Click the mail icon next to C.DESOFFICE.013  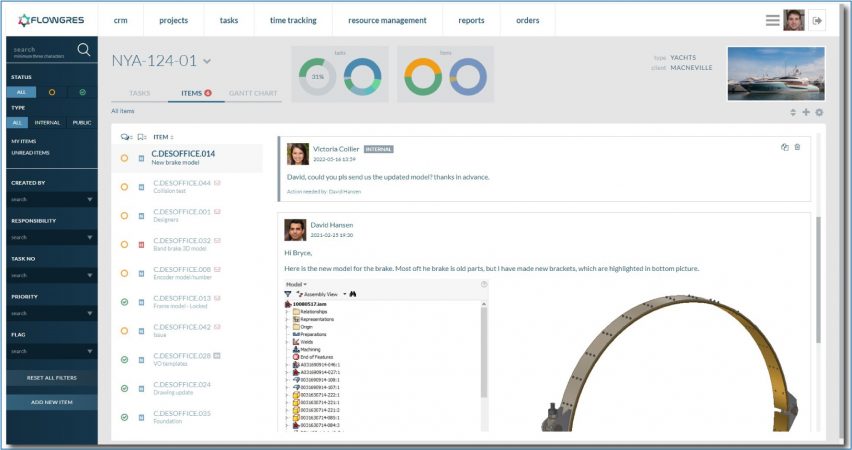pos(217,298)
